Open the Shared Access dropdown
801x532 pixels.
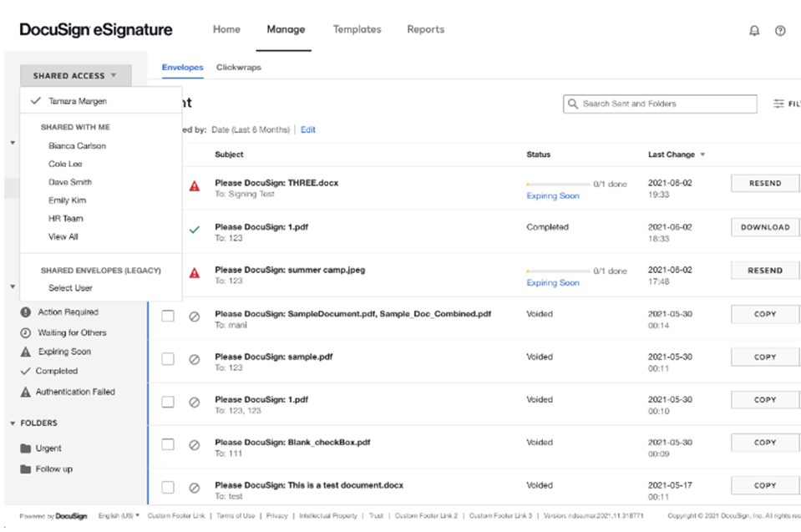[x=76, y=75]
